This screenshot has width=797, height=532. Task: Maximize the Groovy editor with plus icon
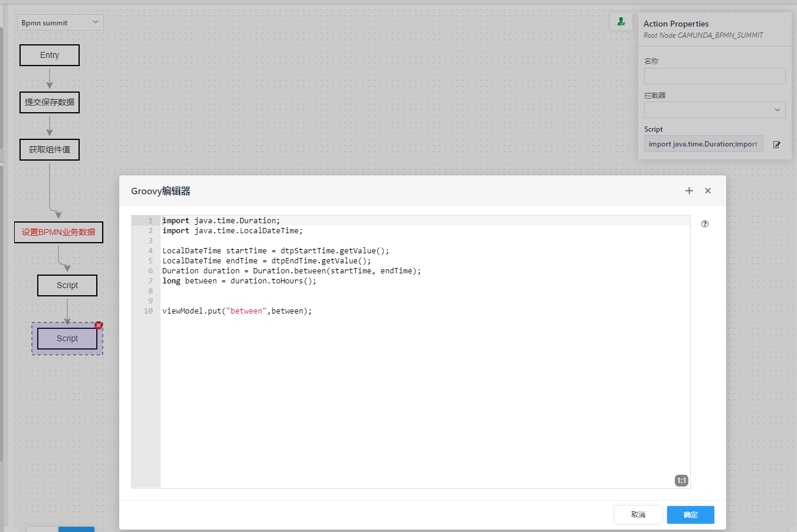(689, 191)
